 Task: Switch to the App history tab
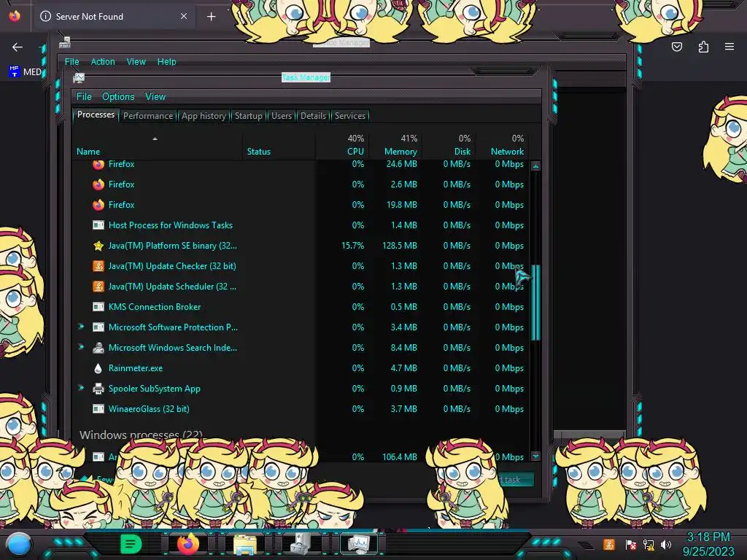204,116
